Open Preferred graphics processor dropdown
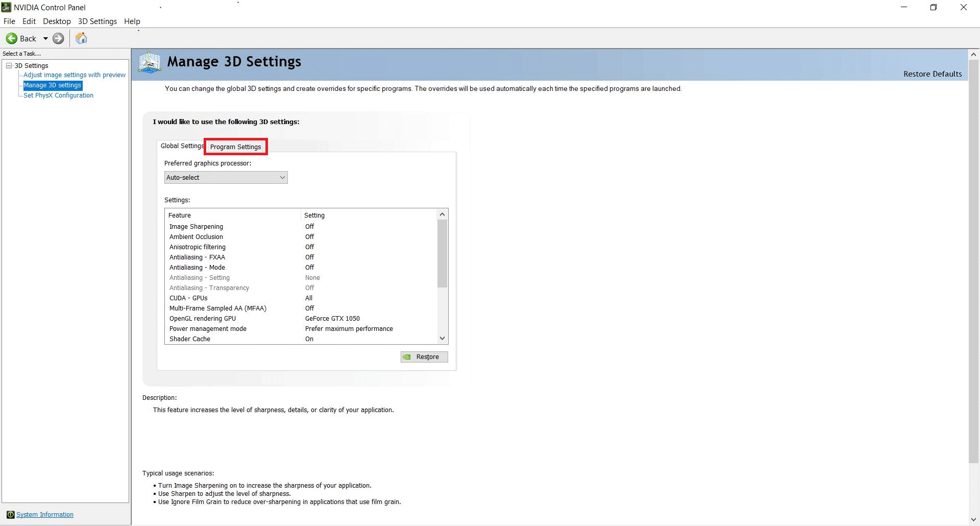 pos(226,177)
